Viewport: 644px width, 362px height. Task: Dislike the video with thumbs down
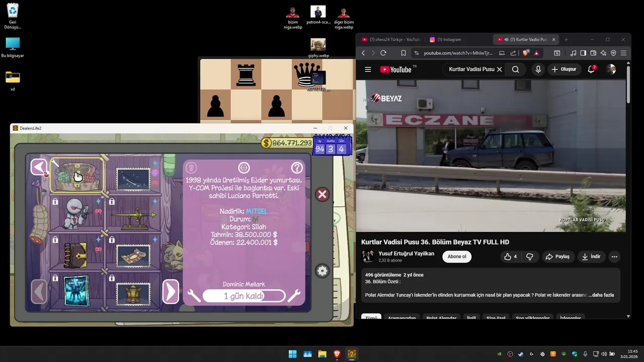[x=529, y=256]
